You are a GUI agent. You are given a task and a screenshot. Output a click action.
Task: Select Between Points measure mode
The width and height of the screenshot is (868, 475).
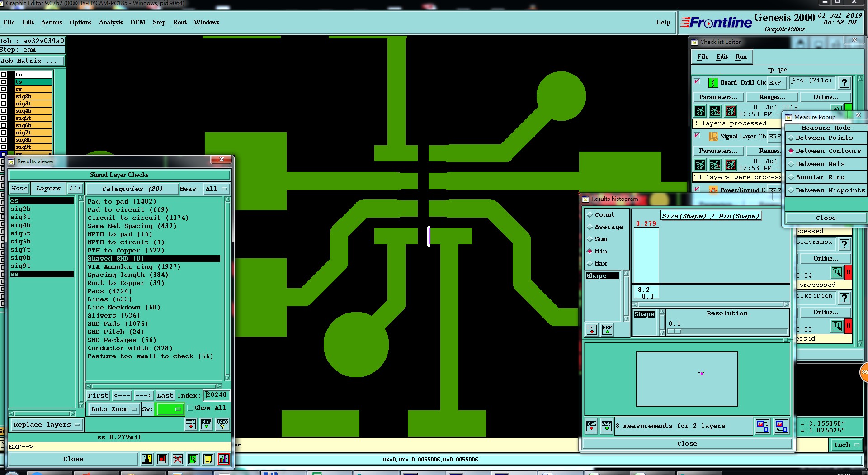(x=826, y=138)
